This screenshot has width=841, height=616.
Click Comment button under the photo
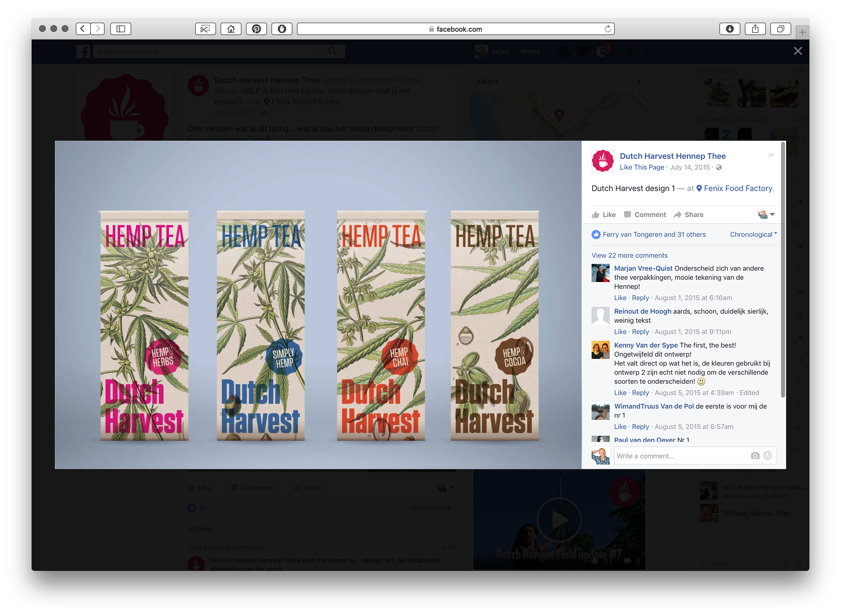tap(645, 215)
